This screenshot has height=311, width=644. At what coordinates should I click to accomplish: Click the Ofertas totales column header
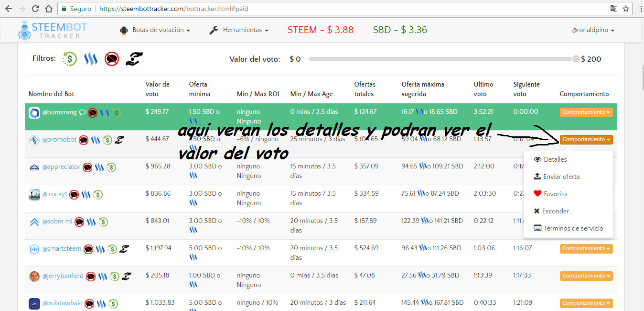(365, 89)
